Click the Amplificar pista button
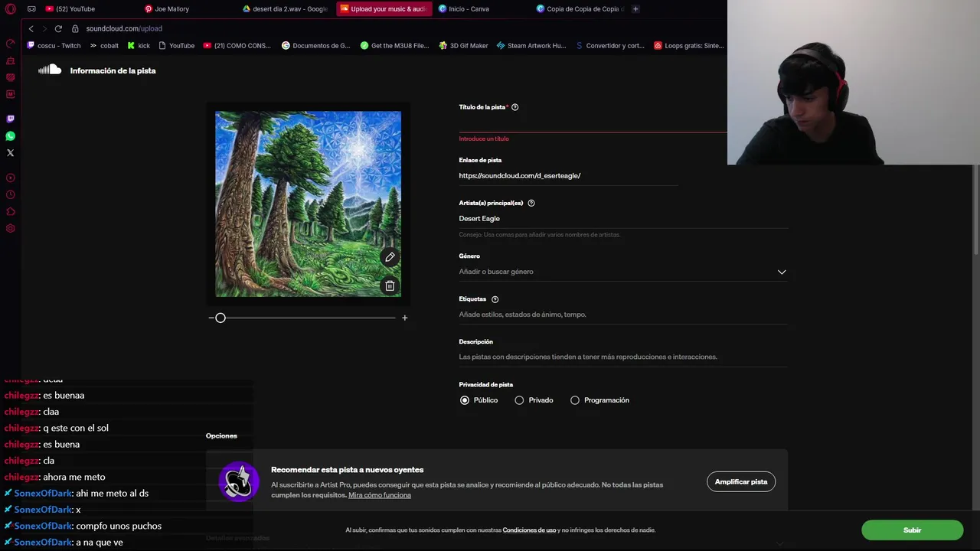 coord(741,481)
